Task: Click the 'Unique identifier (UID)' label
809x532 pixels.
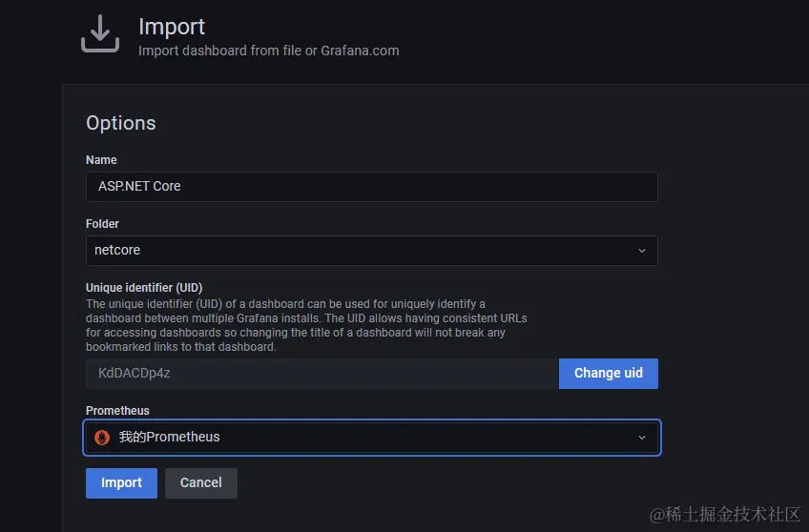Action: (x=144, y=288)
